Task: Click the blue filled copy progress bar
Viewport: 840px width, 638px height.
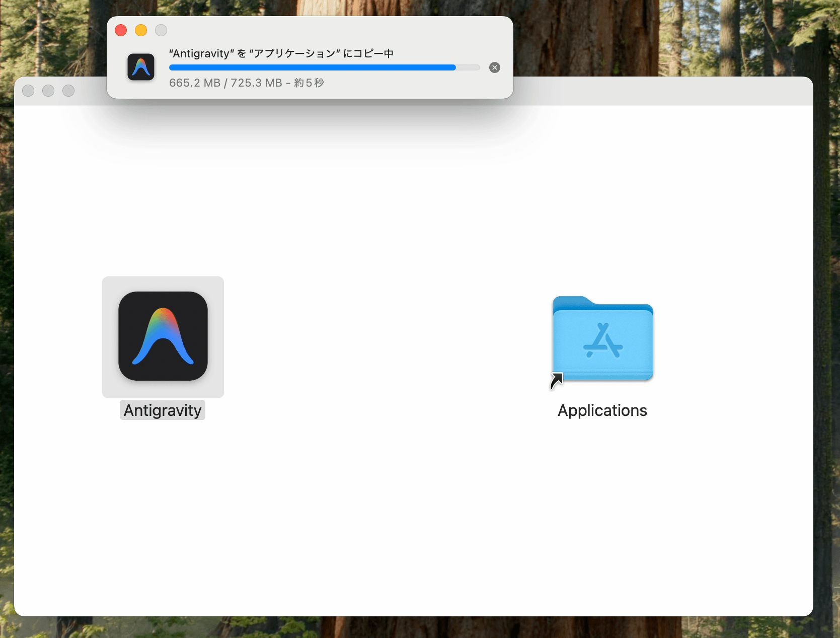Action: point(312,67)
